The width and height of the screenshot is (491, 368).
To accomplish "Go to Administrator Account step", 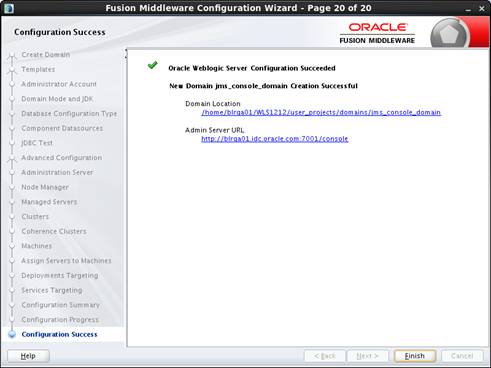I will [x=59, y=84].
